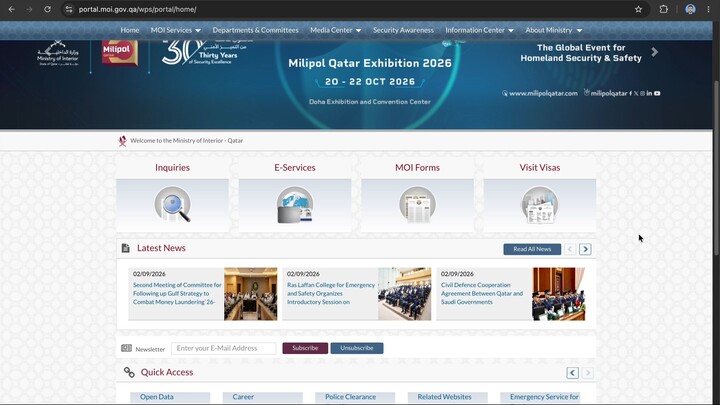
Task: Click the browser address bar URL
Action: 137,9
